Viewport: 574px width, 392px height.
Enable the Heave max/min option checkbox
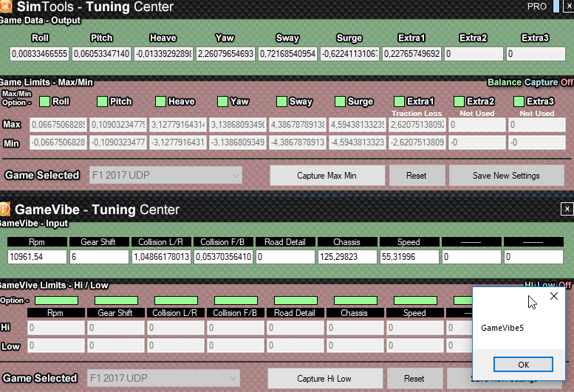click(x=160, y=102)
